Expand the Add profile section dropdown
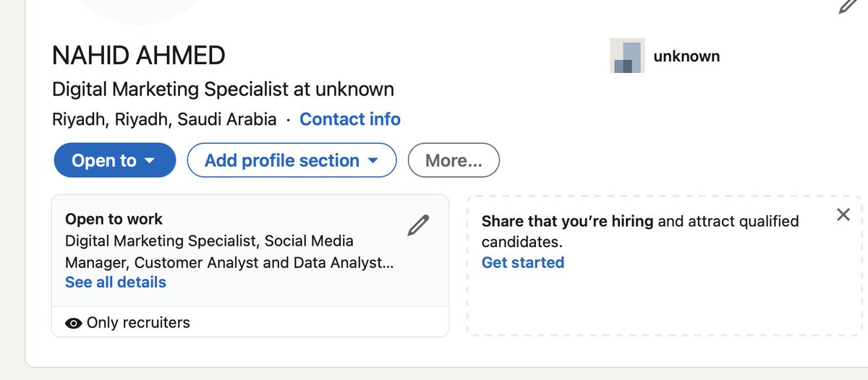 [x=292, y=160]
